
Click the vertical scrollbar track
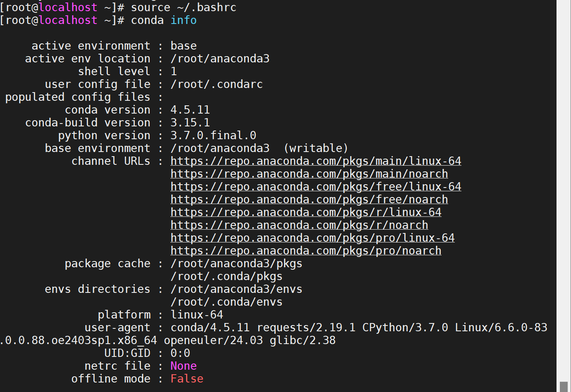click(564, 186)
